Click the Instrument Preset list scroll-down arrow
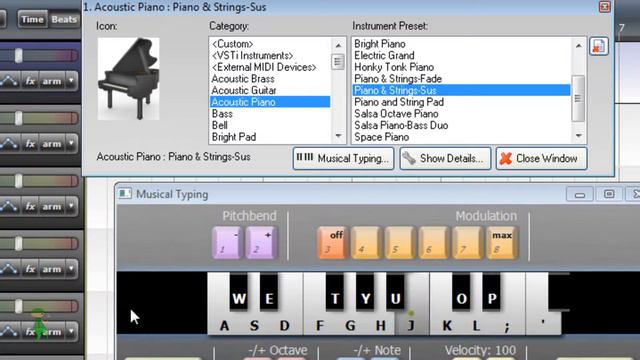This screenshot has height=360, width=640. coord(578,136)
